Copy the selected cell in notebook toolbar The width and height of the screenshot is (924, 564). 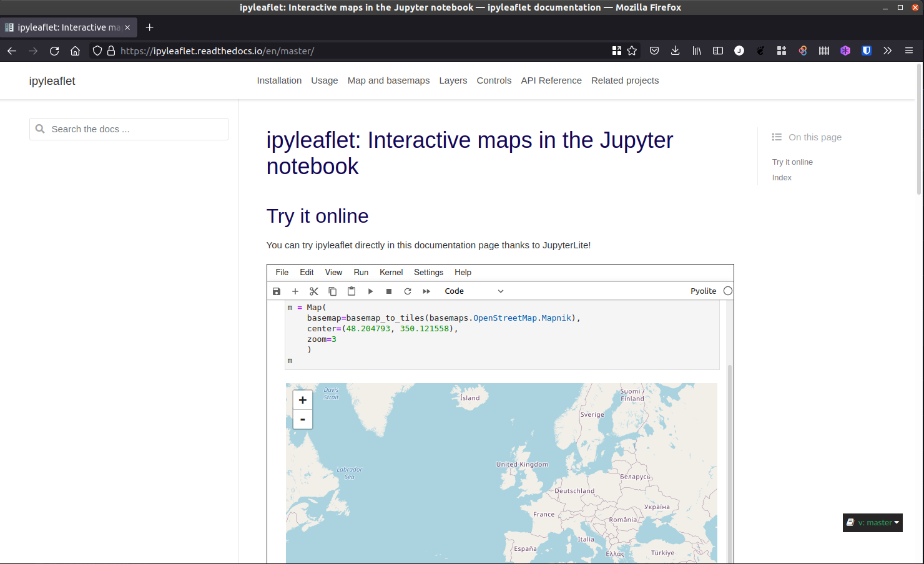333,291
